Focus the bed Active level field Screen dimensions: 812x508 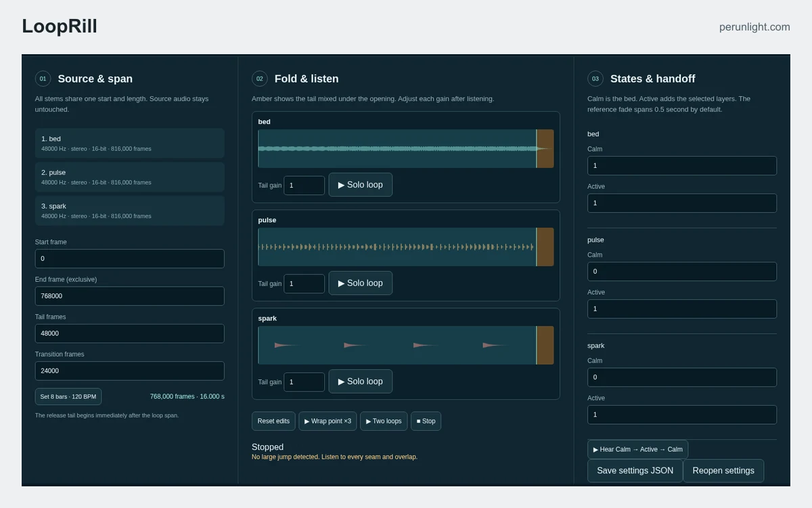tap(682, 203)
